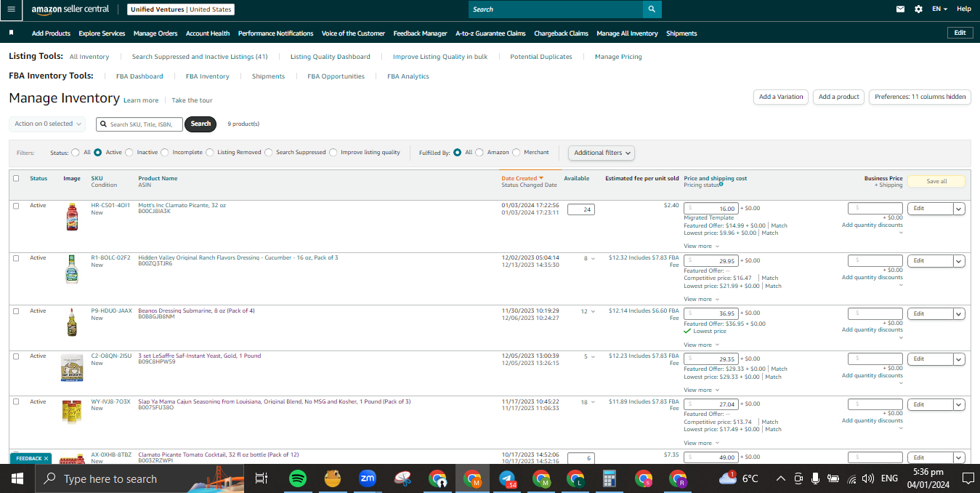Click Add quantity discounts for Beanos Dressing row
The width and height of the screenshot is (980, 493).
(x=872, y=329)
